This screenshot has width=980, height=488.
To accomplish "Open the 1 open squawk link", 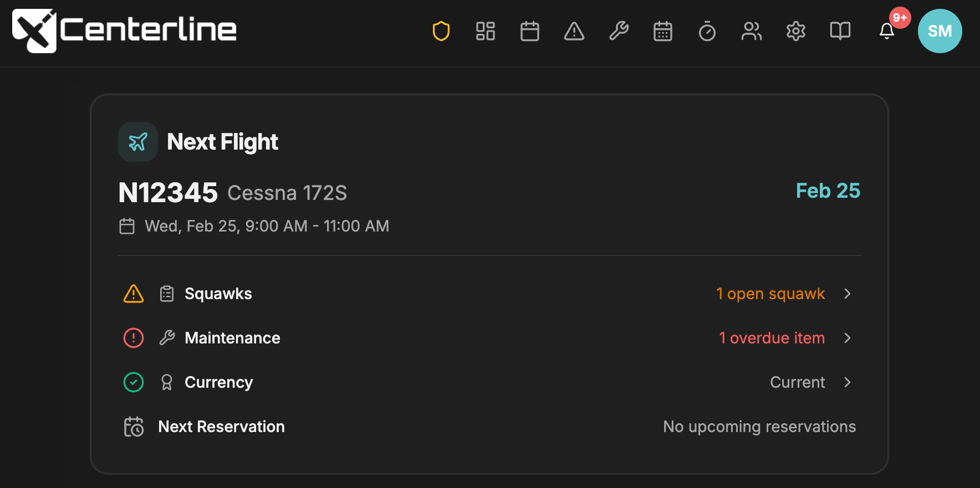I will point(770,294).
